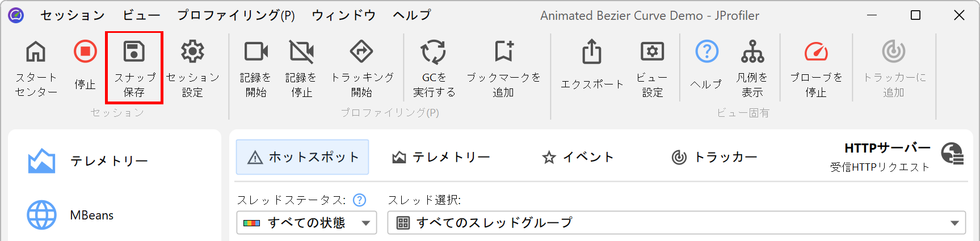The height and width of the screenshot is (241, 980).
Task: Click the Start Center home icon
Action: [36, 52]
